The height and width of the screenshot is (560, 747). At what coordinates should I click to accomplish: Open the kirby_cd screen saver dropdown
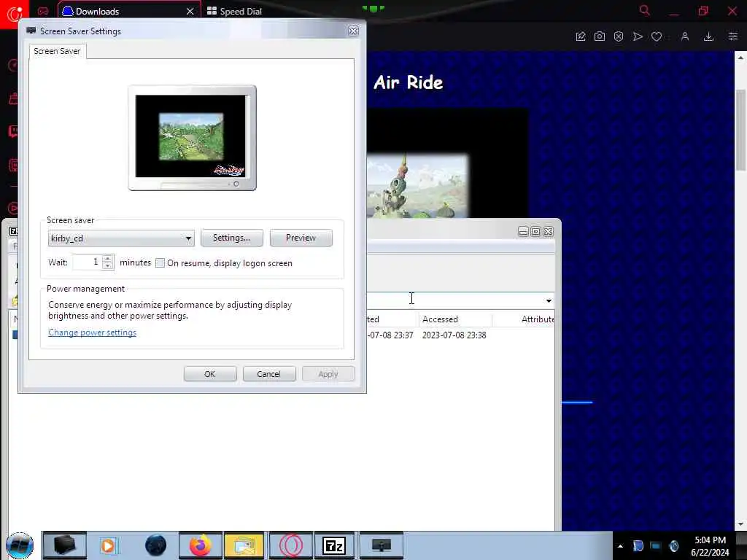tap(121, 238)
